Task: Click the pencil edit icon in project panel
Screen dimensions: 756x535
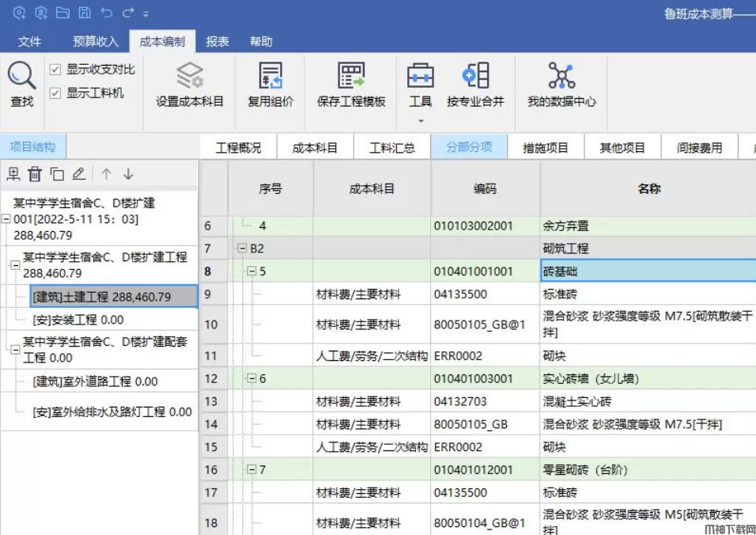Action: click(78, 174)
